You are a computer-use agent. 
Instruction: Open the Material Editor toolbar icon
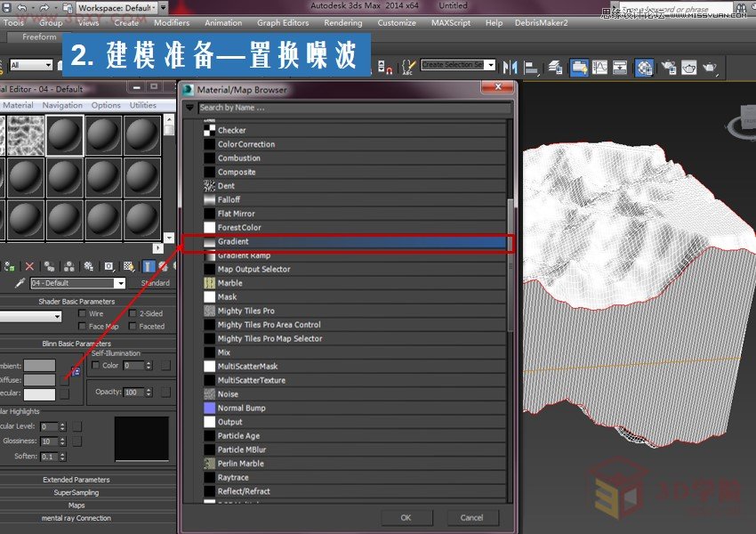644,67
